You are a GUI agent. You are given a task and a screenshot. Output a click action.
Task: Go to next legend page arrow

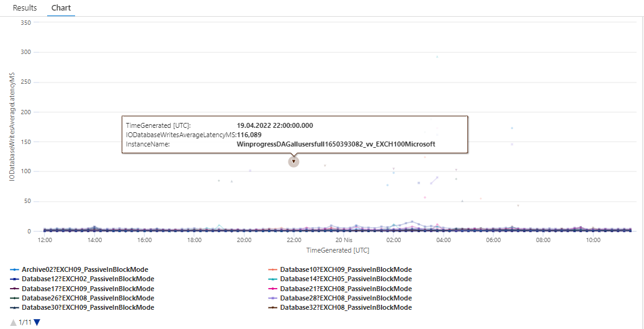pos(37,322)
